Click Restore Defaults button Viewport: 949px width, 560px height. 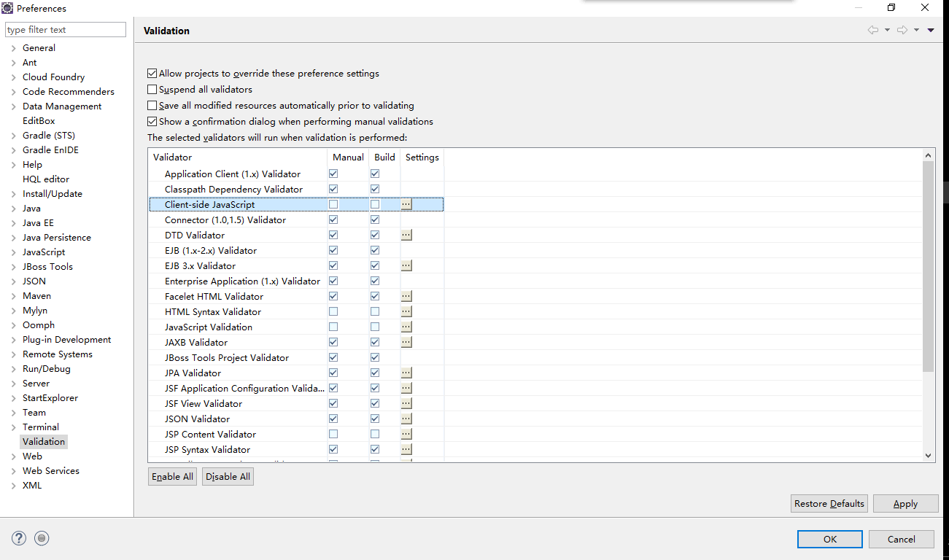(829, 504)
